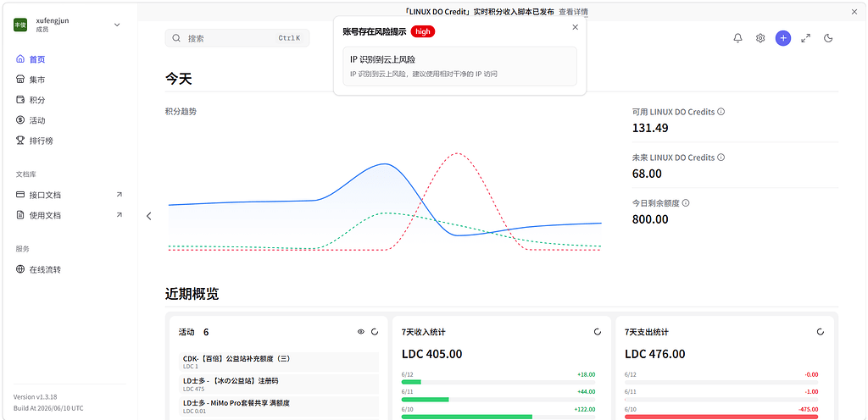Click the Ctrl K shortcut hint
This screenshot has height=420, width=868.
pyautogui.click(x=289, y=38)
